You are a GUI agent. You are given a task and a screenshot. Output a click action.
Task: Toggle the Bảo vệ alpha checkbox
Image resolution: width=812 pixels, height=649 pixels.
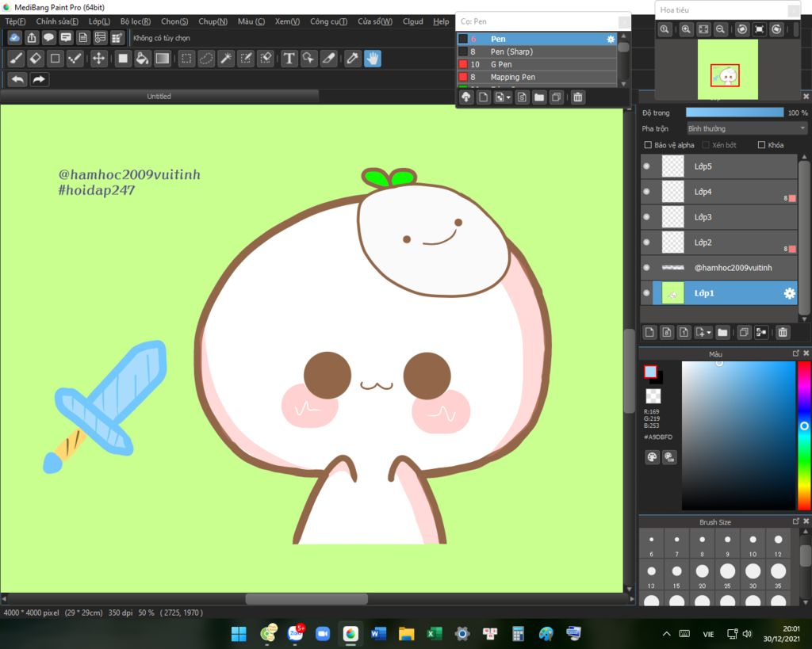648,145
